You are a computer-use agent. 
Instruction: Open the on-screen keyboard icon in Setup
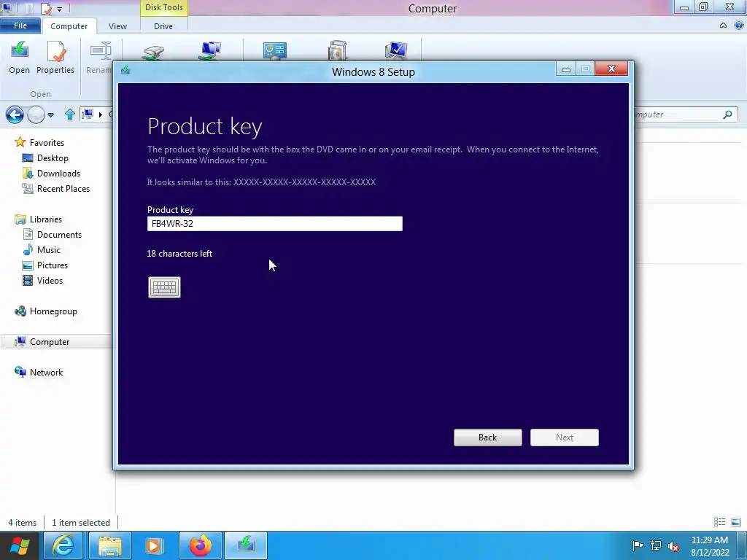[x=164, y=287]
